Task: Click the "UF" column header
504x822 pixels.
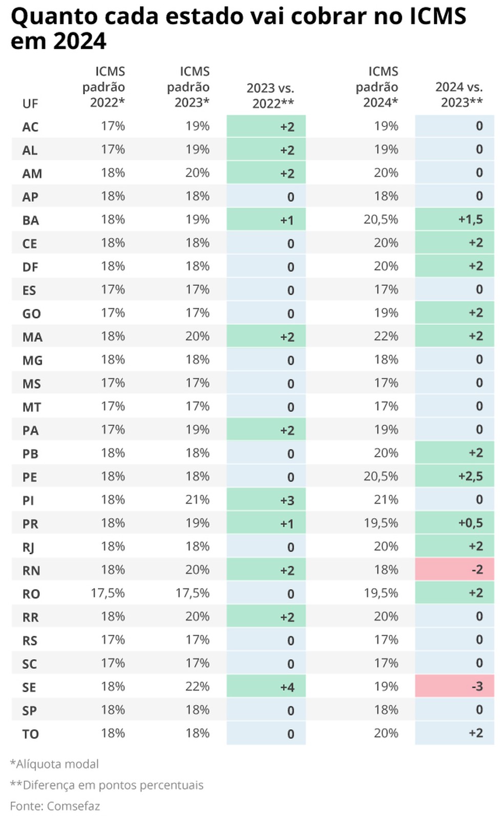Action: click(x=30, y=104)
